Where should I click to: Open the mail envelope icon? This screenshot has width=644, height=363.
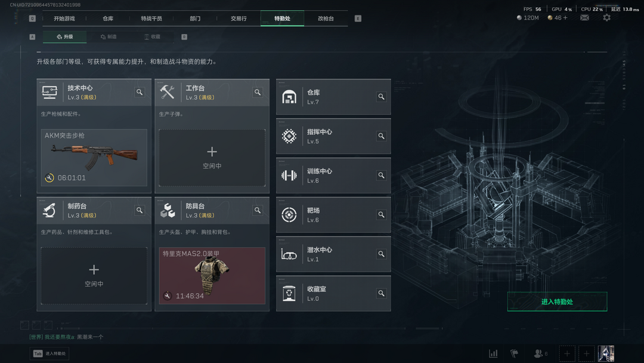pyautogui.click(x=584, y=18)
